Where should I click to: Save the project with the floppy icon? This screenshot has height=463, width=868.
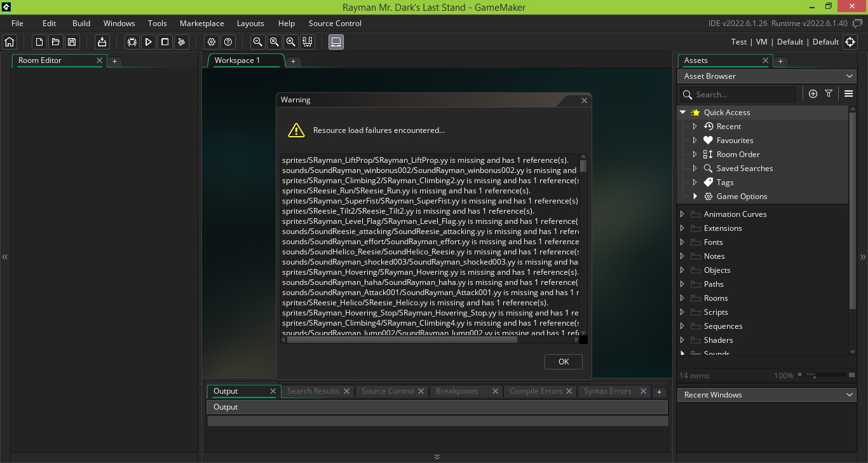pos(72,42)
